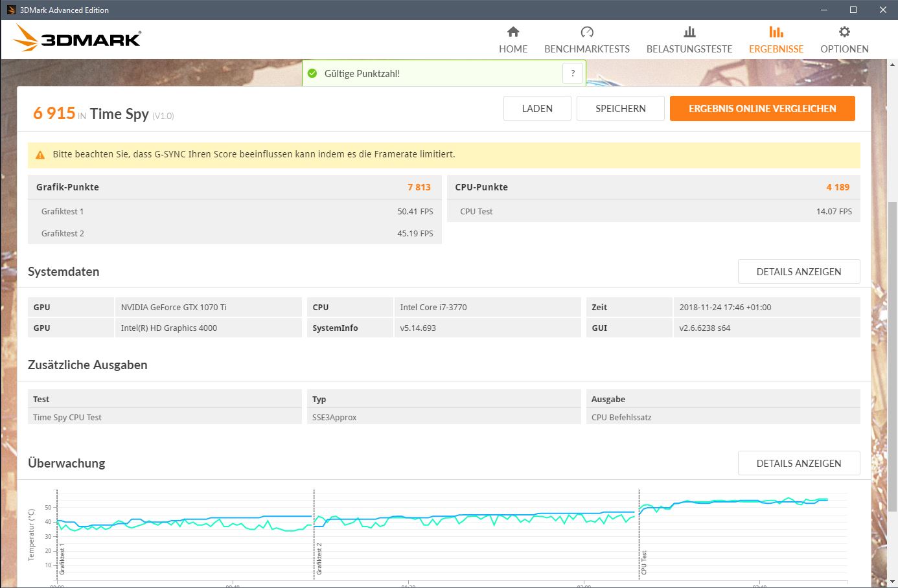
Task: Click the vertical scrollbar thumb
Action: [x=892, y=356]
